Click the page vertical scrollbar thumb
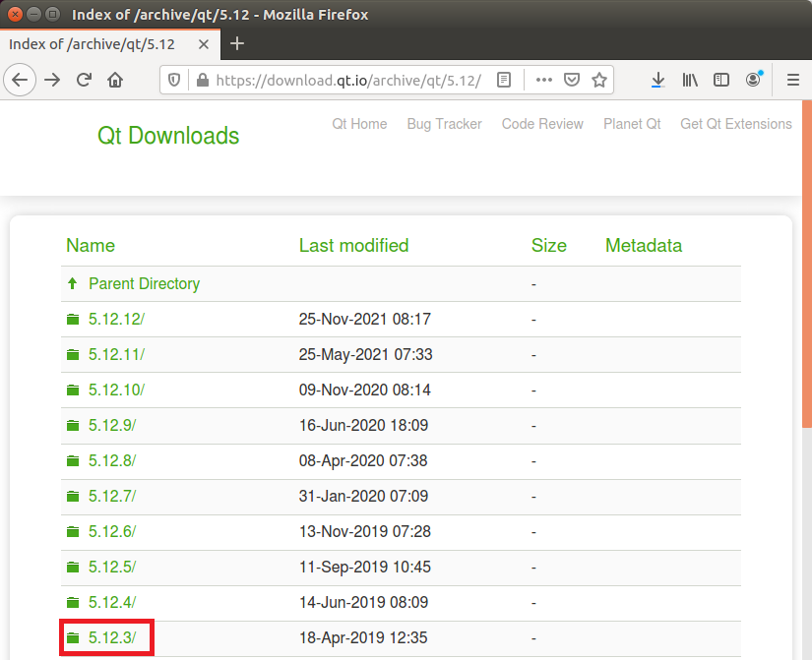The image size is (812, 660). coord(807,264)
